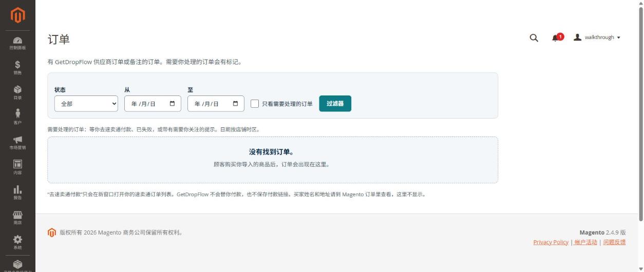The image size is (644, 272).
Task: Open the 内容 content menu
Action: pos(17,167)
